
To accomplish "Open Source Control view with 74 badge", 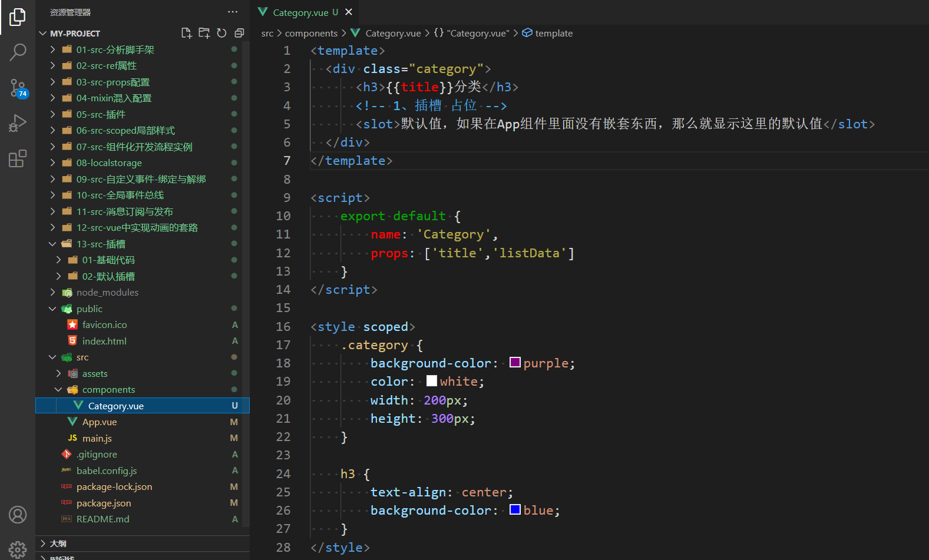I will click(18, 88).
